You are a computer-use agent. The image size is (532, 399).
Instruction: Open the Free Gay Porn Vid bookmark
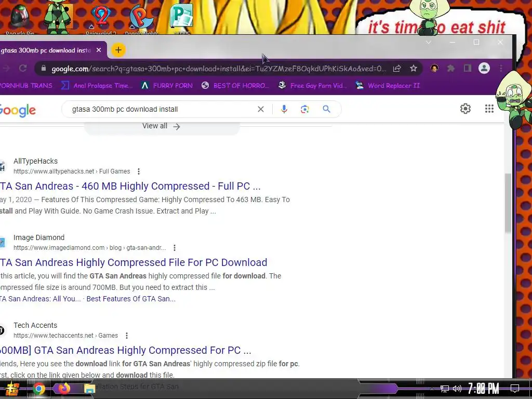point(312,86)
